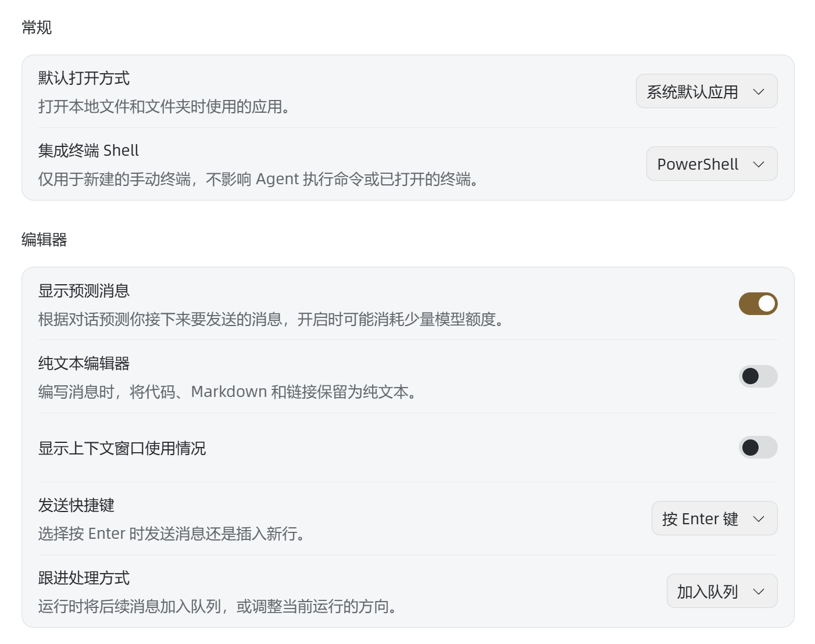Click description starting 根据对话预测你接下来要发送的消息
The width and height of the screenshot is (815, 644).
coord(271,319)
